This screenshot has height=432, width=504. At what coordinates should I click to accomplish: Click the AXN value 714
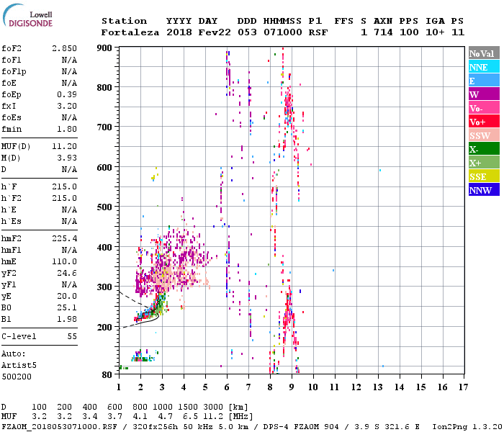pyautogui.click(x=383, y=32)
